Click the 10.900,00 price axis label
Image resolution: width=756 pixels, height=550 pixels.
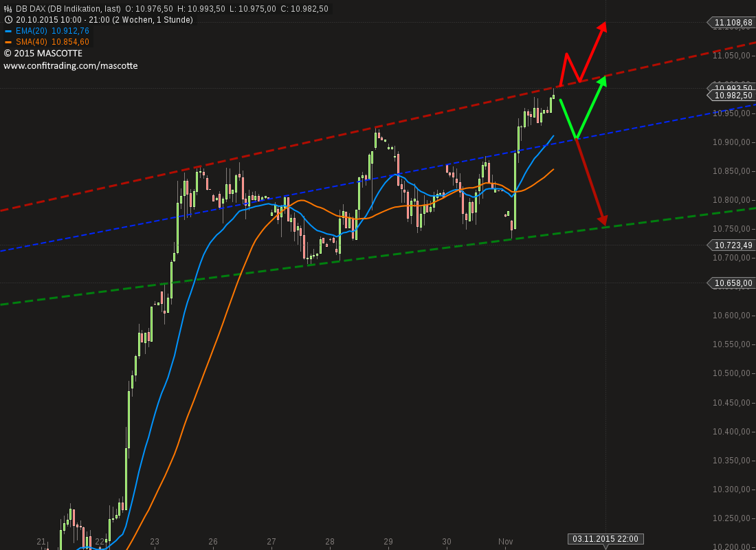733,142
